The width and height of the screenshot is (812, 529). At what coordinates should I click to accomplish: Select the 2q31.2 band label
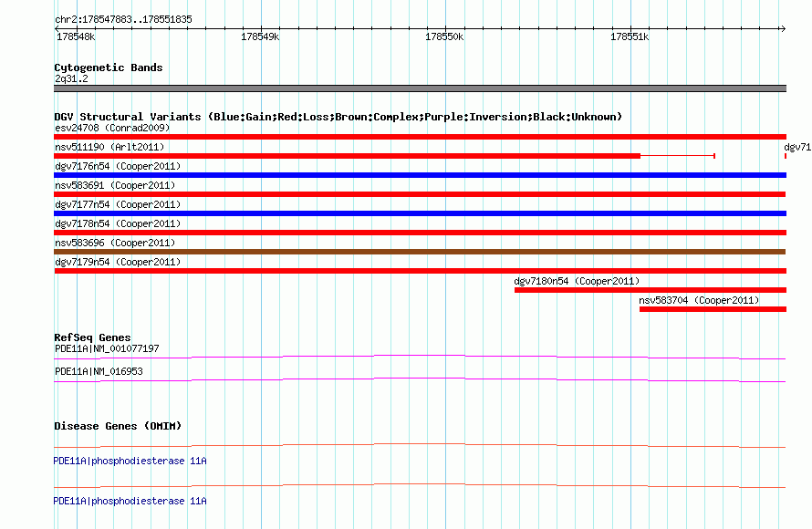[71, 78]
